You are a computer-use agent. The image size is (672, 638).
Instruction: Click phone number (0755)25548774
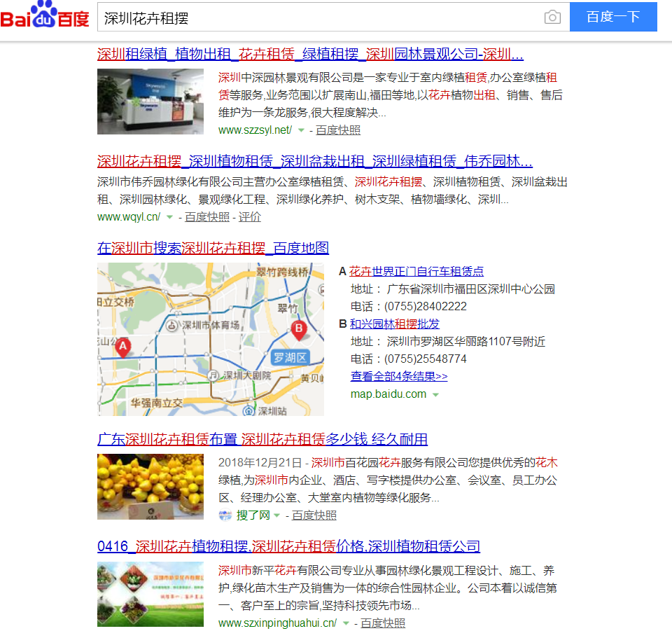point(425,359)
